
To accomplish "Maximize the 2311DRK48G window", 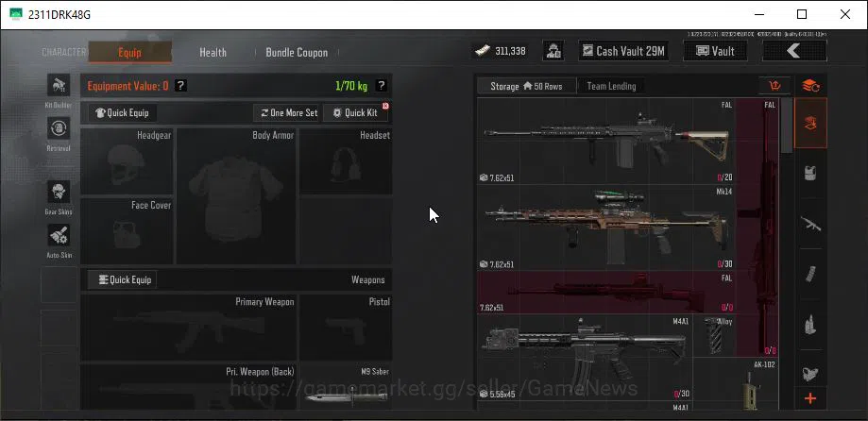I will coord(802,14).
